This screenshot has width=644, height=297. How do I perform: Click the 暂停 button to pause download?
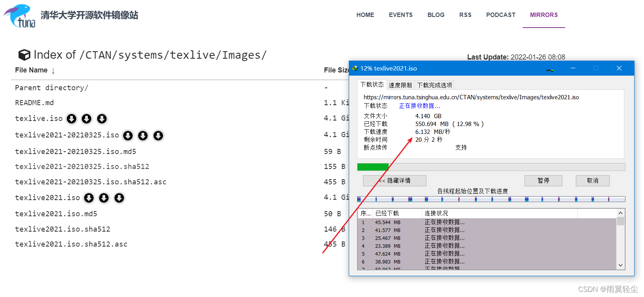click(x=543, y=180)
